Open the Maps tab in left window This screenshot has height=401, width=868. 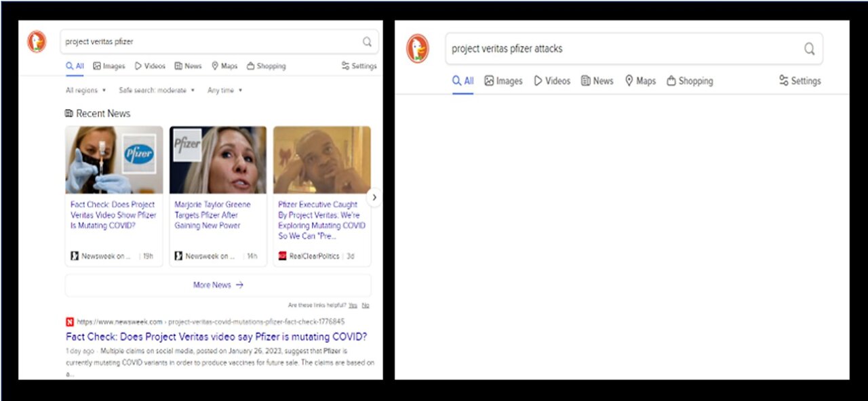coord(224,66)
